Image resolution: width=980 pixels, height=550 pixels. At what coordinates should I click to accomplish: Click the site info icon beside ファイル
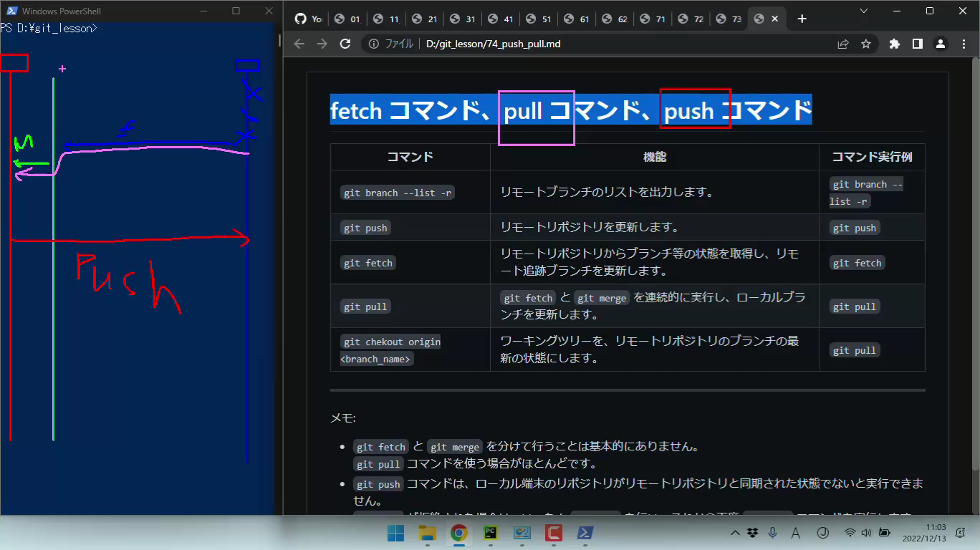pyautogui.click(x=373, y=44)
